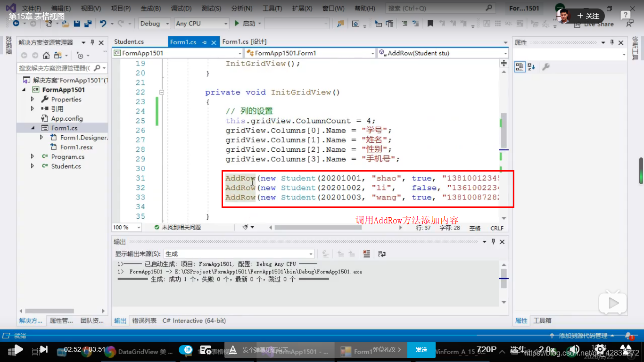Switch to the Form1.cs [设计] tab
This screenshot has width=644, height=362.
pyautogui.click(x=244, y=42)
